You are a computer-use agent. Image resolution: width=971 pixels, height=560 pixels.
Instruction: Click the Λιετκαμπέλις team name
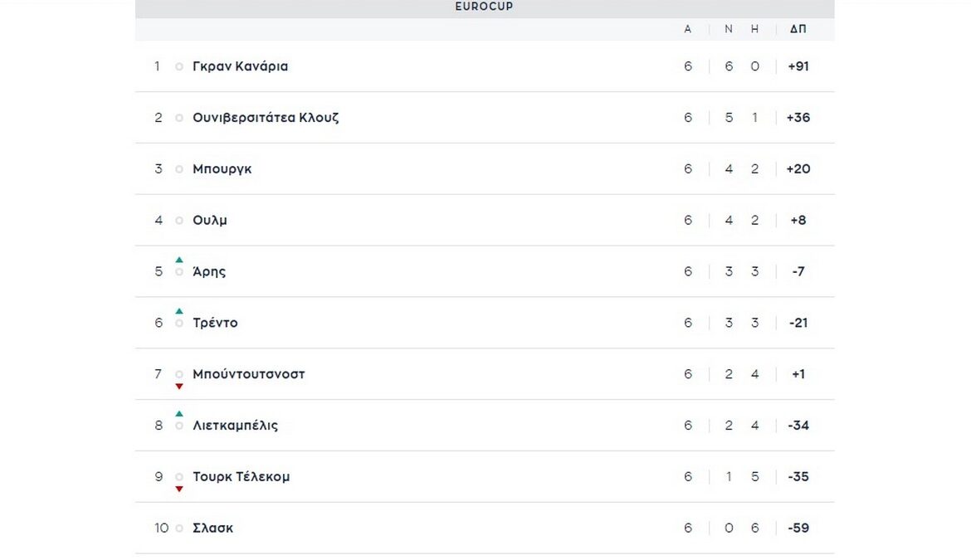coord(235,426)
